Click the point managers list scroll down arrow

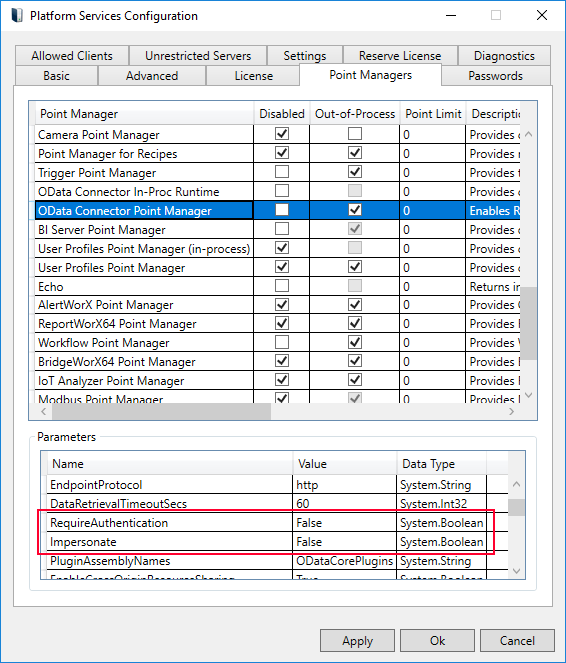point(528,395)
